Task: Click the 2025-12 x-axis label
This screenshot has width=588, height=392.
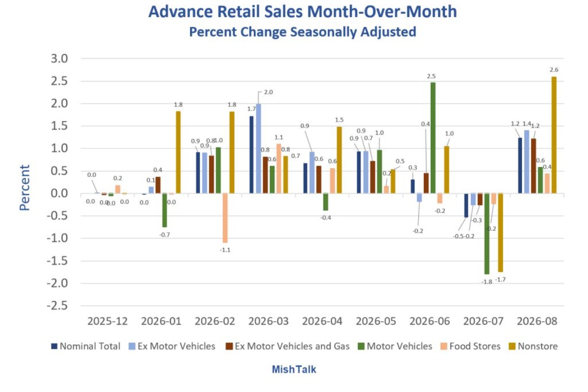Action: pyautogui.click(x=107, y=321)
